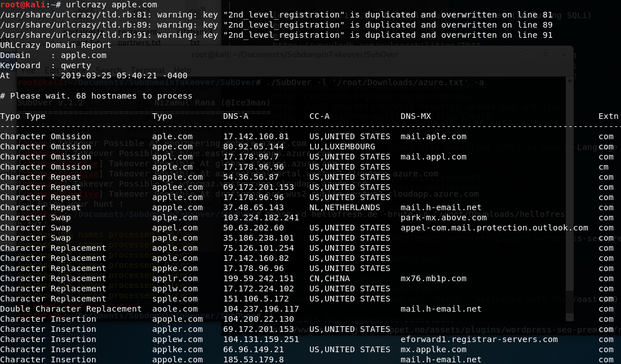
Task: Click the 'CN,CHINA' country entry
Action: pos(330,278)
